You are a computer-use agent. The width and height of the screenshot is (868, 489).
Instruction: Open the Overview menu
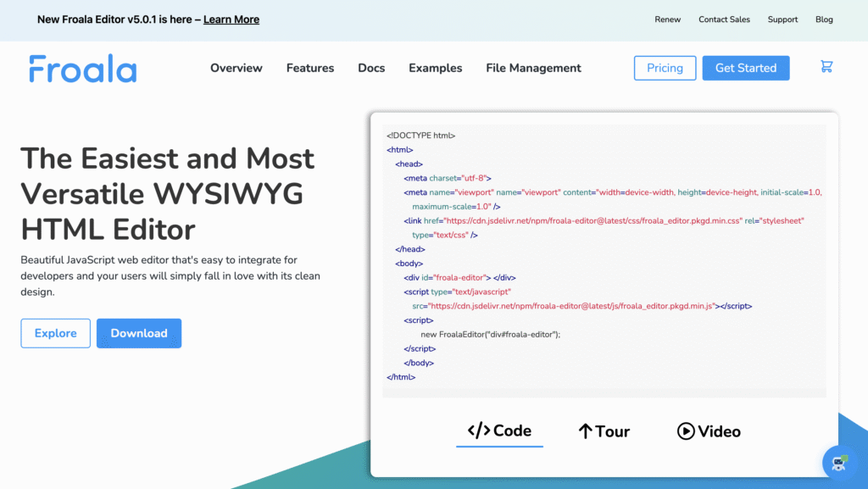click(x=236, y=68)
